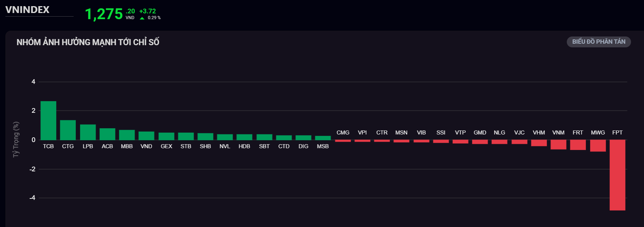Select the red FRT bar
Image resolution: width=644 pixels, height=227 pixels.
coord(578,145)
